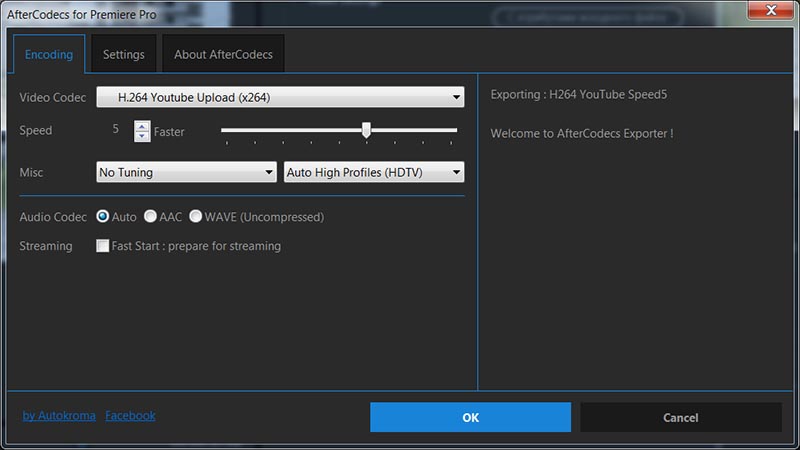This screenshot has height=450, width=800.
Task: Click 'Welcome to AfterCodecs Exporter !' message
Action: [582, 134]
